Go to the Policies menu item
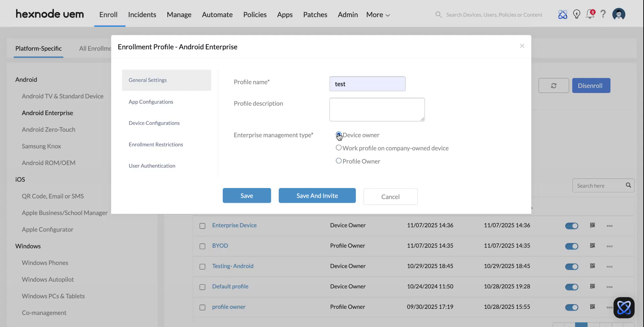The image size is (644, 327). coord(255,14)
